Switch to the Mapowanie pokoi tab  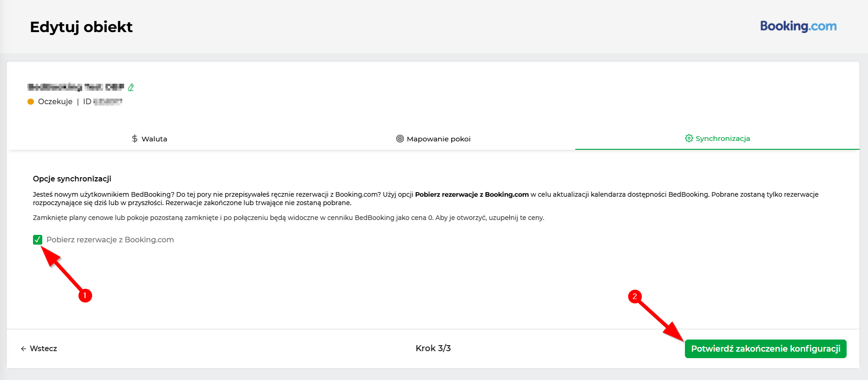(x=434, y=139)
